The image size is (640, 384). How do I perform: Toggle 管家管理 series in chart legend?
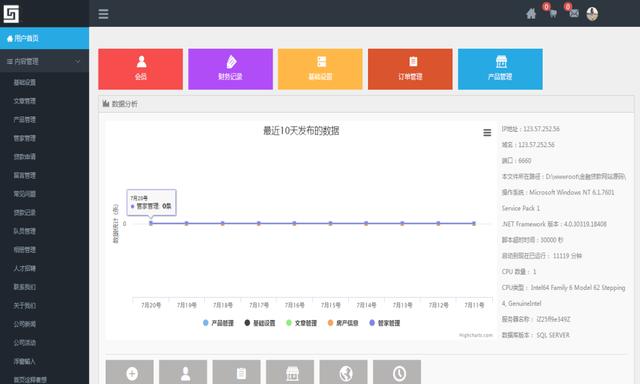click(x=385, y=323)
